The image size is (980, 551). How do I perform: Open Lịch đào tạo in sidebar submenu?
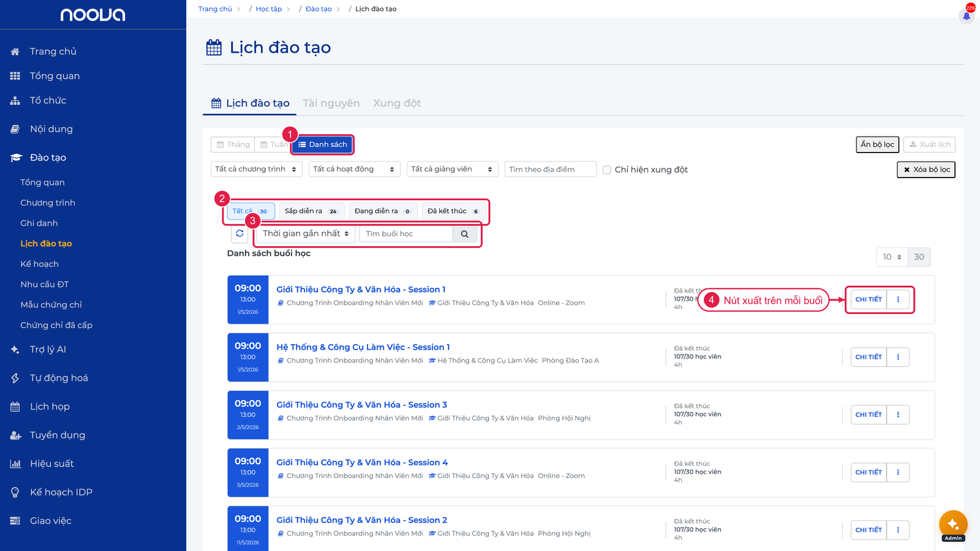(x=46, y=244)
